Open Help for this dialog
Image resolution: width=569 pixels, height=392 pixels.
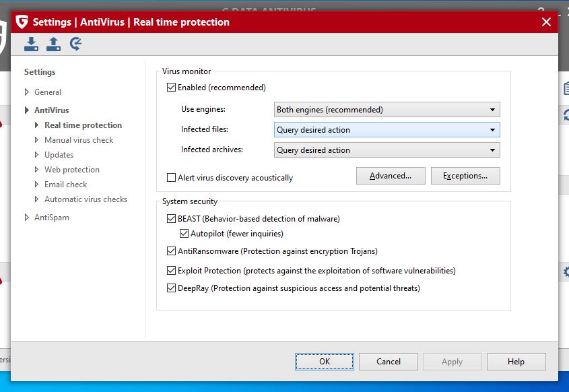tap(516, 362)
